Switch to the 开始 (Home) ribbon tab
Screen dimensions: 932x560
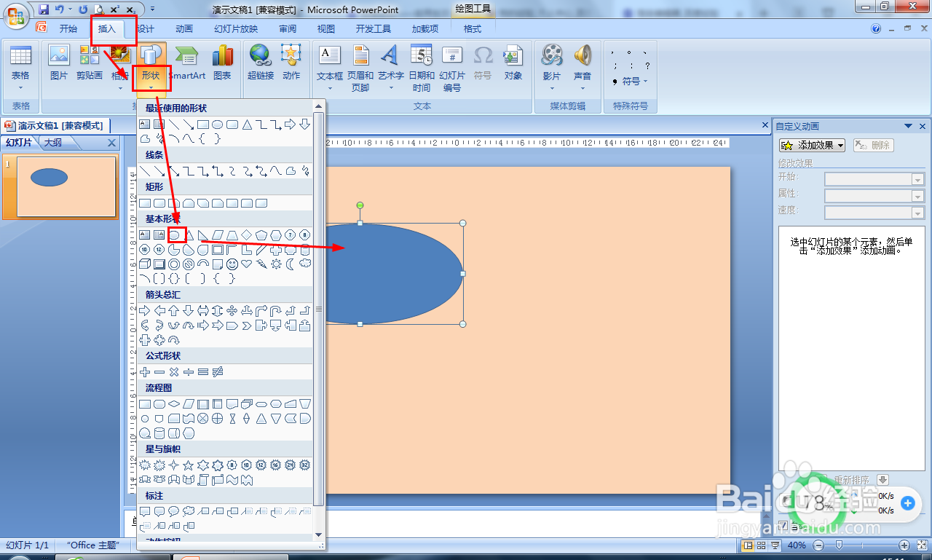[68, 29]
